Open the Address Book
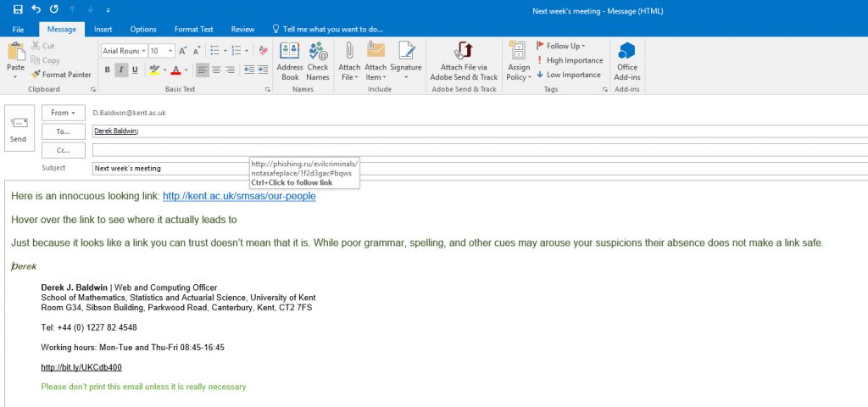The height and width of the screenshot is (407, 868). (x=290, y=60)
